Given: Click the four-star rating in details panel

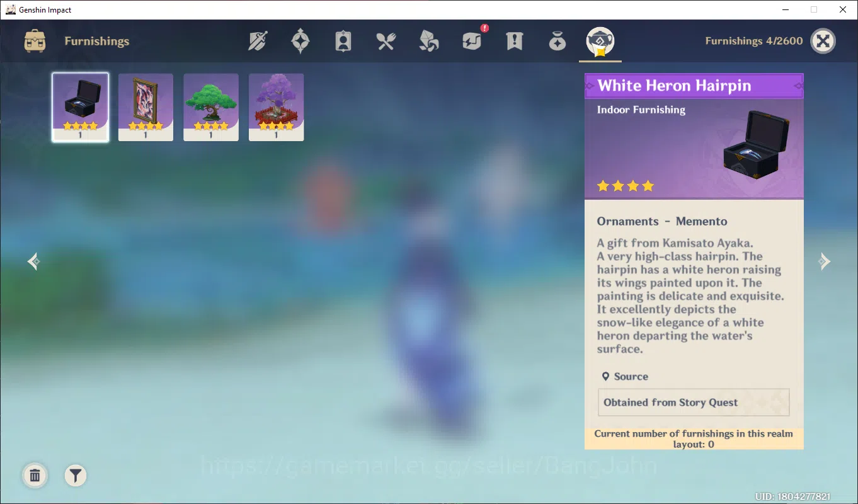Looking at the screenshot, I should pyautogui.click(x=626, y=186).
